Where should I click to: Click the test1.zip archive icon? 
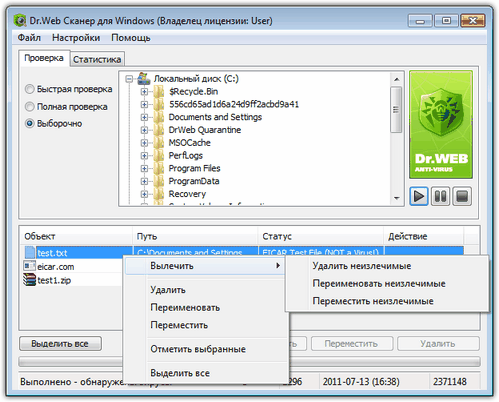coord(29,280)
